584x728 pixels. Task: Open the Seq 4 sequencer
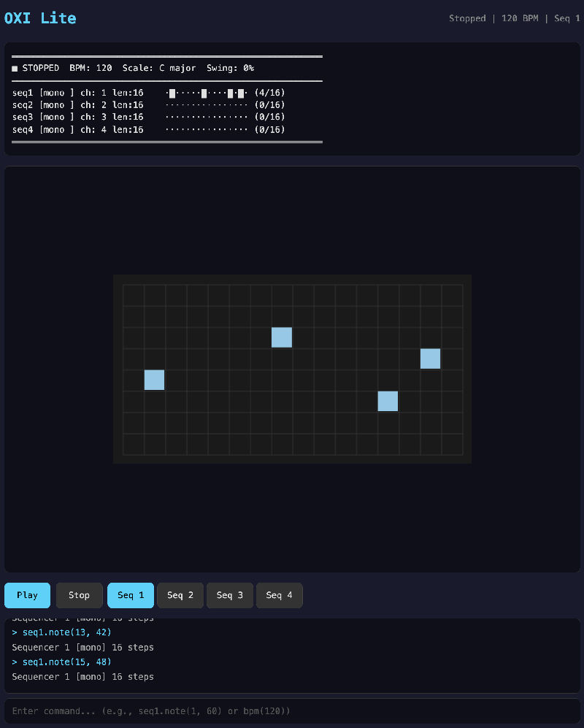279,595
